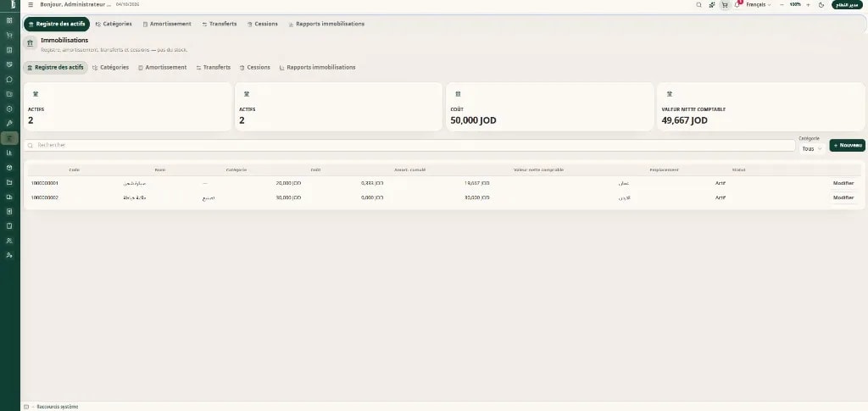Click the + Nouveau button
Image resolution: width=868 pixels, height=411 pixels.
click(x=847, y=146)
